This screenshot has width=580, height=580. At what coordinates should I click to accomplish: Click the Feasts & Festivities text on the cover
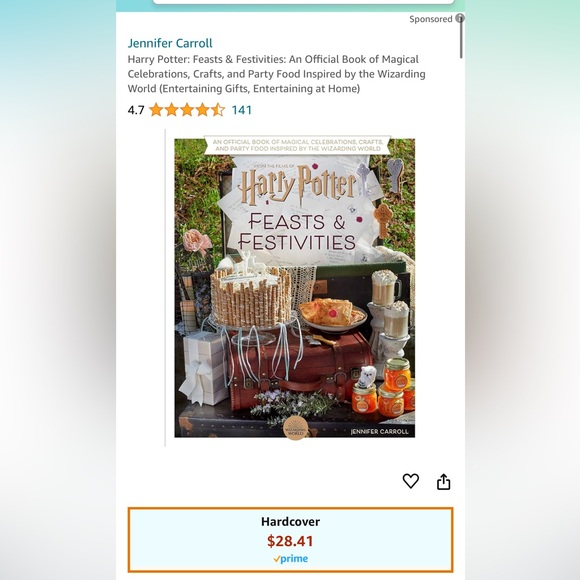point(297,232)
